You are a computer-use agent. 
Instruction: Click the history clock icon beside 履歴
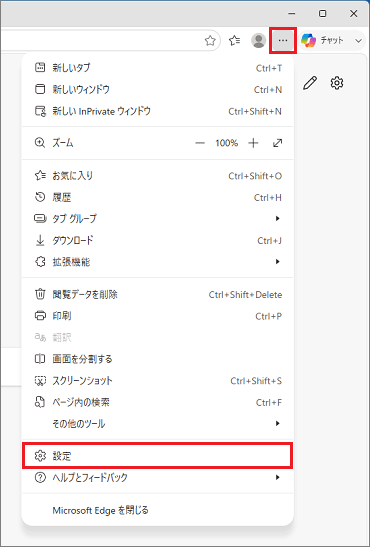(x=40, y=197)
